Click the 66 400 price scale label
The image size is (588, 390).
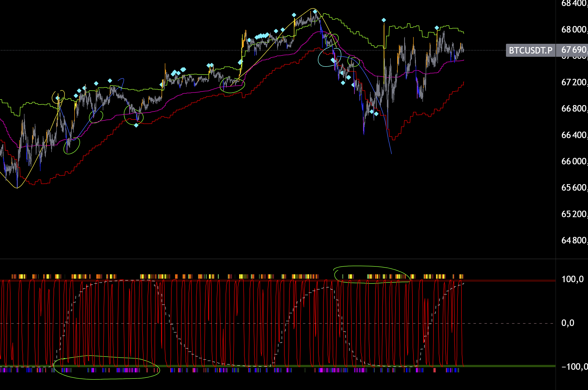click(574, 135)
